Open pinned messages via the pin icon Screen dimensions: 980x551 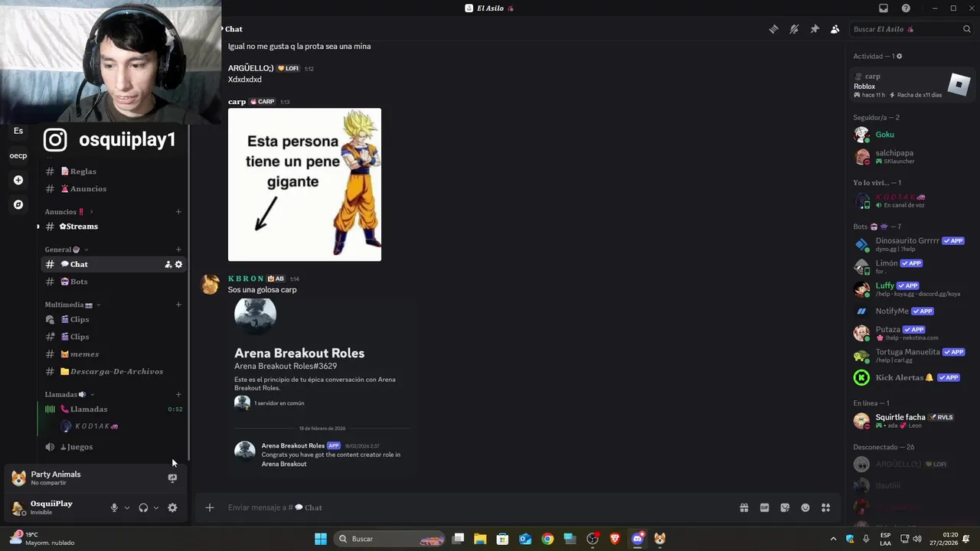point(815,29)
